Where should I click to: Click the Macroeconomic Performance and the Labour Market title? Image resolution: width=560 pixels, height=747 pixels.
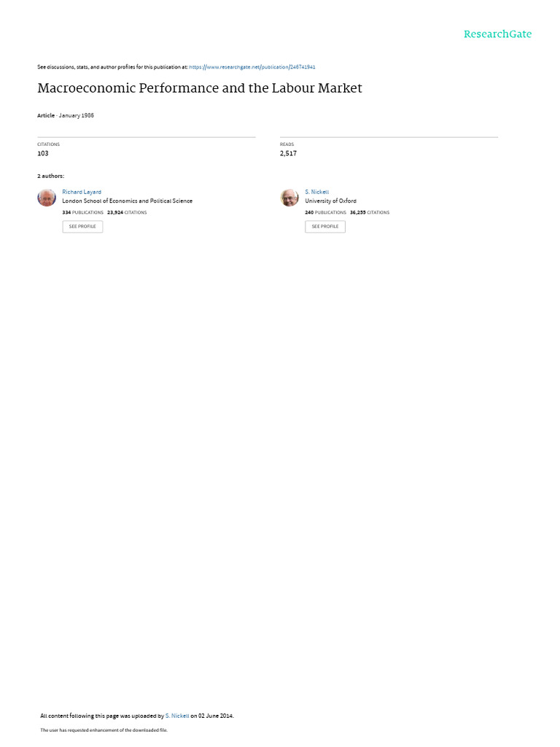click(x=200, y=88)
